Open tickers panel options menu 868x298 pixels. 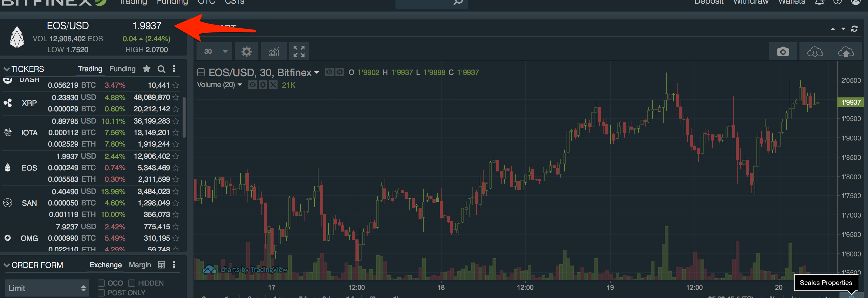pos(174,69)
